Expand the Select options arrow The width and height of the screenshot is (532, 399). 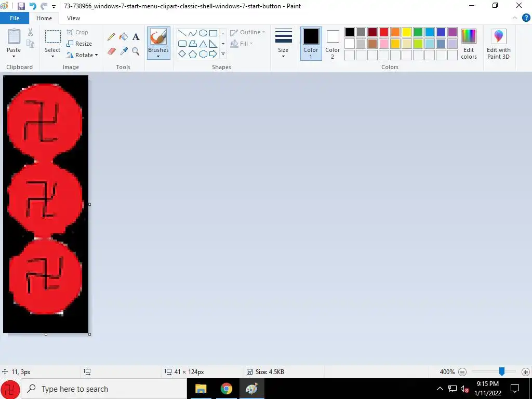coord(52,56)
